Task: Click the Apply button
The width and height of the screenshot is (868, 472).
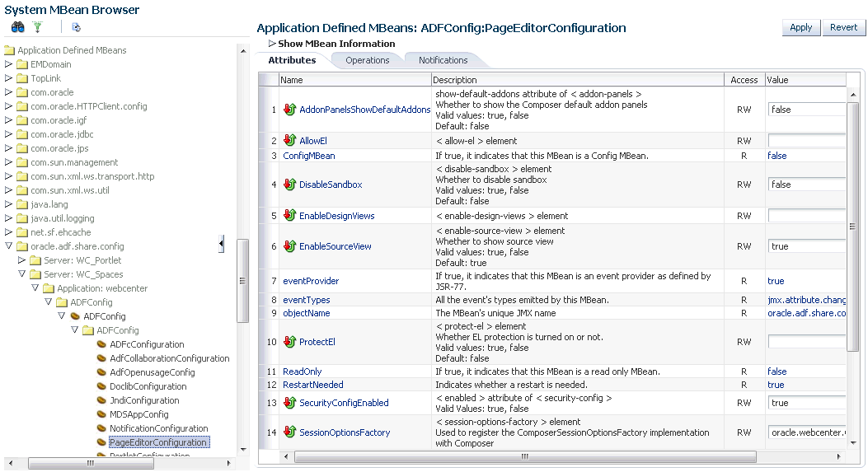Action: [x=800, y=28]
